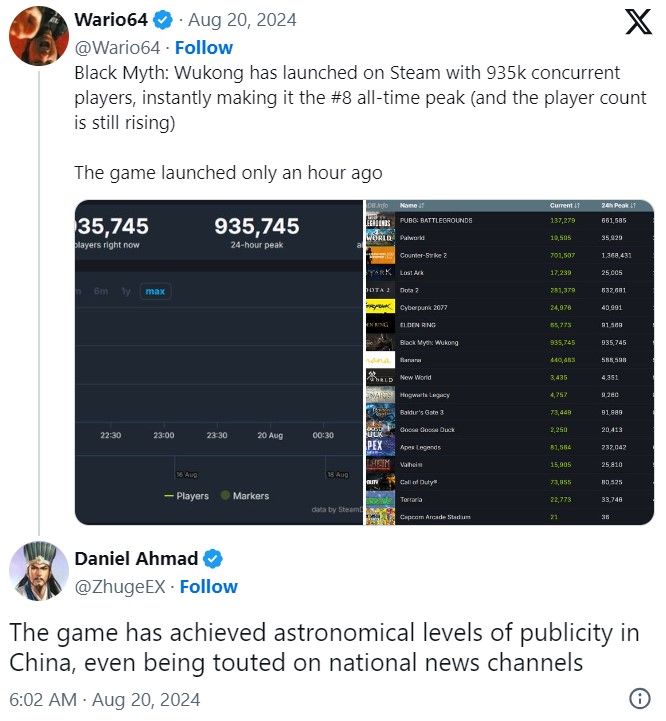This screenshot has width=666, height=721.
Task: Select the max time range option
Action: [155, 291]
